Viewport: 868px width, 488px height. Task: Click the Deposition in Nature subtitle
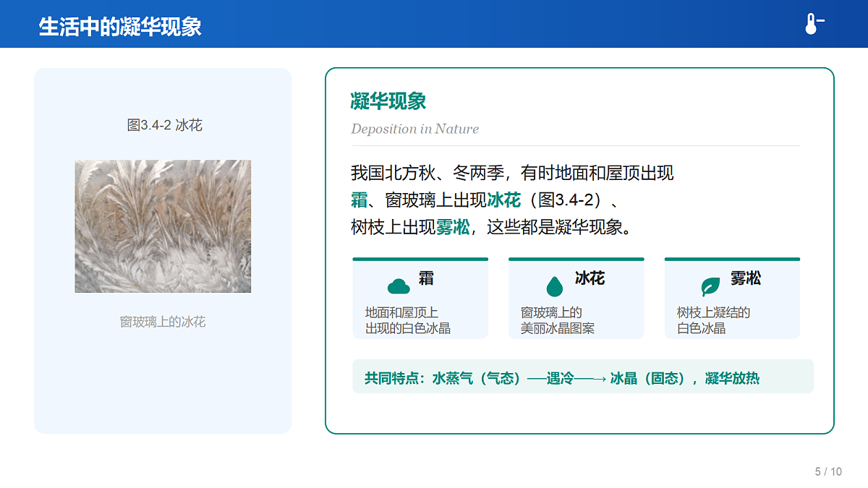click(x=414, y=129)
